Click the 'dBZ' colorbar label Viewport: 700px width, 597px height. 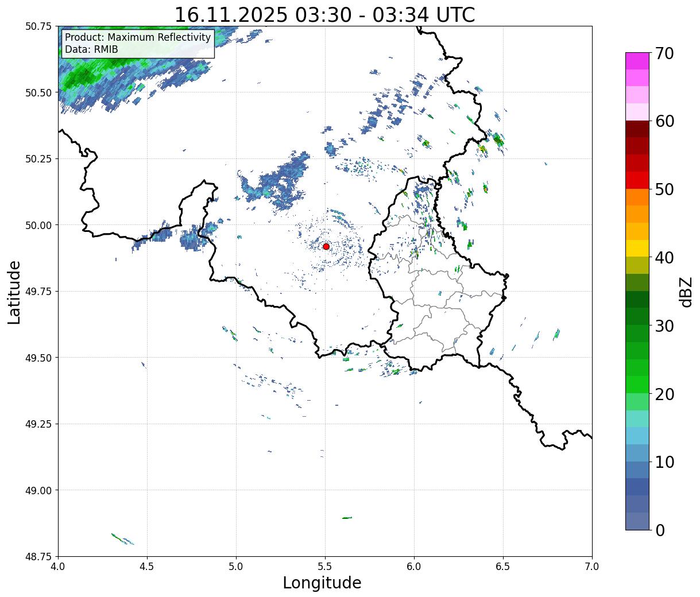pos(686,292)
